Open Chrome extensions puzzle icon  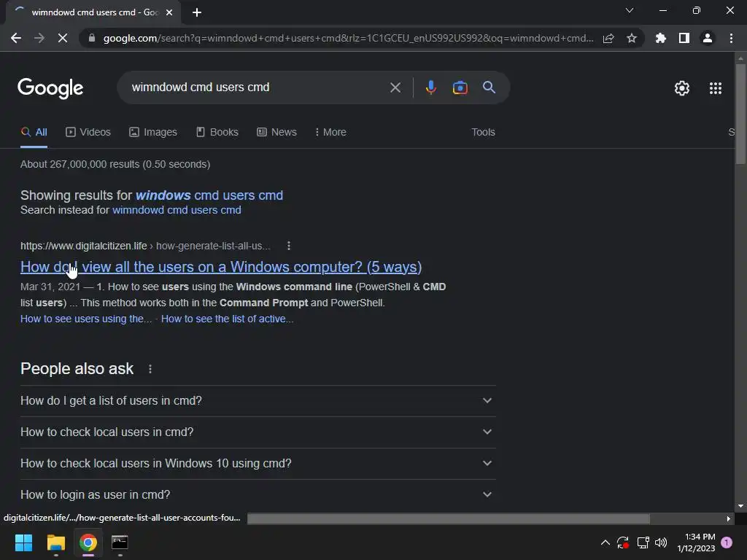(661, 38)
